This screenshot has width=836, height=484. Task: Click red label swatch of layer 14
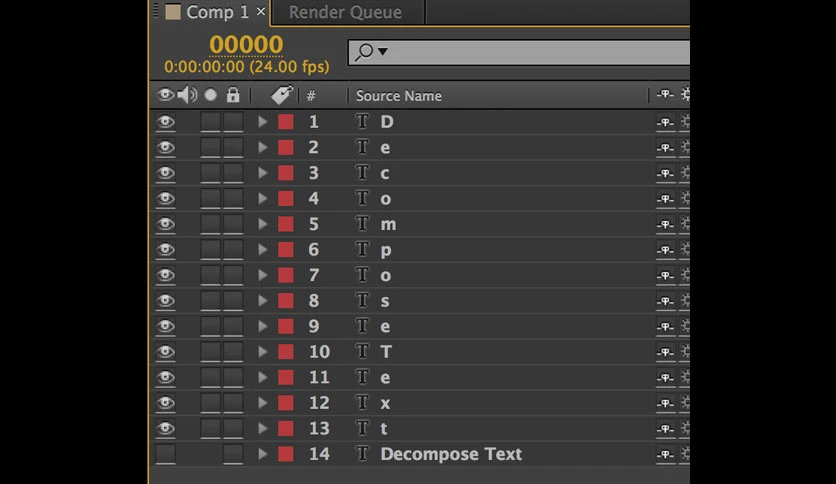point(286,454)
